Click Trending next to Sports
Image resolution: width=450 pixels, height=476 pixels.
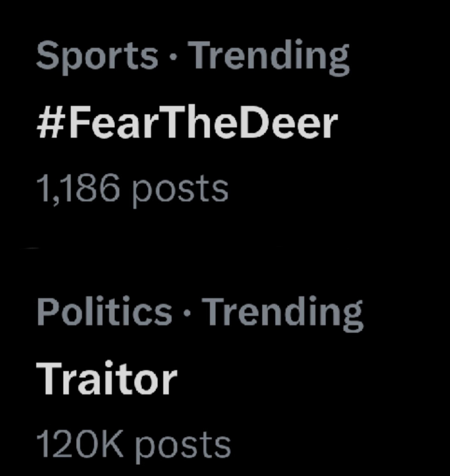269,56
